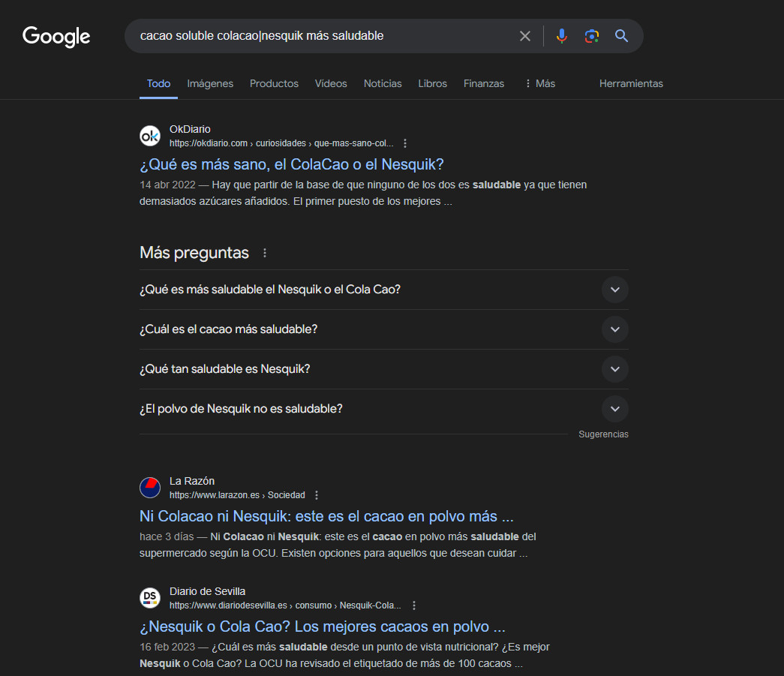Open the Herramientas search tools
Image resolution: width=784 pixels, height=676 pixels.
point(631,83)
